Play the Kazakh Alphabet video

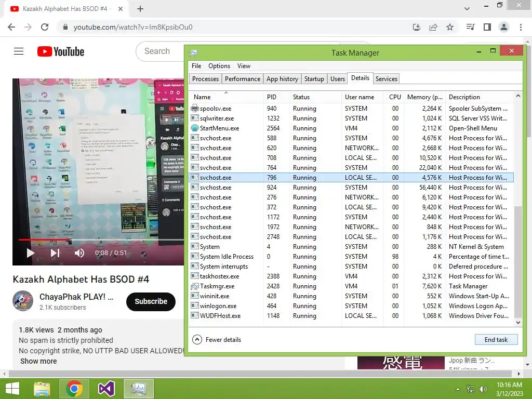[30, 253]
